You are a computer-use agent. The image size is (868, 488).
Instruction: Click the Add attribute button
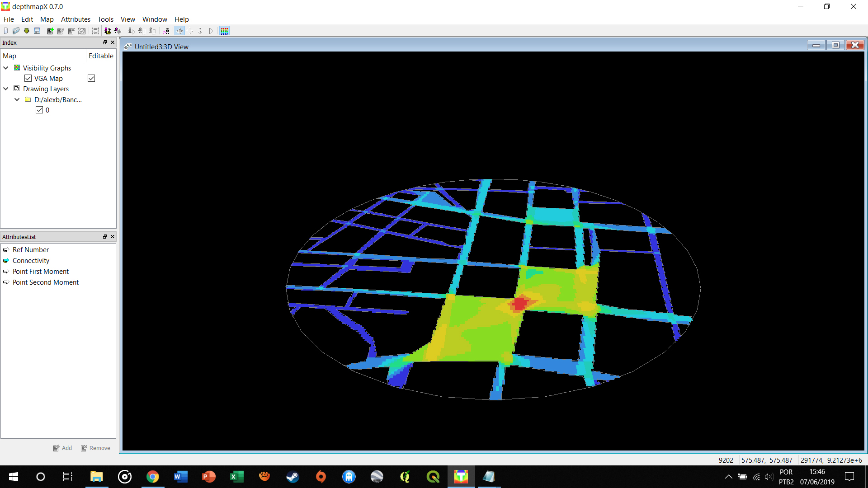click(x=62, y=448)
